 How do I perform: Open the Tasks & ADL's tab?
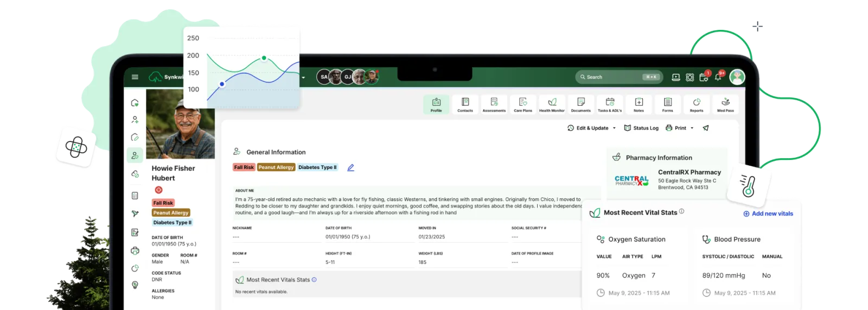pos(610,105)
